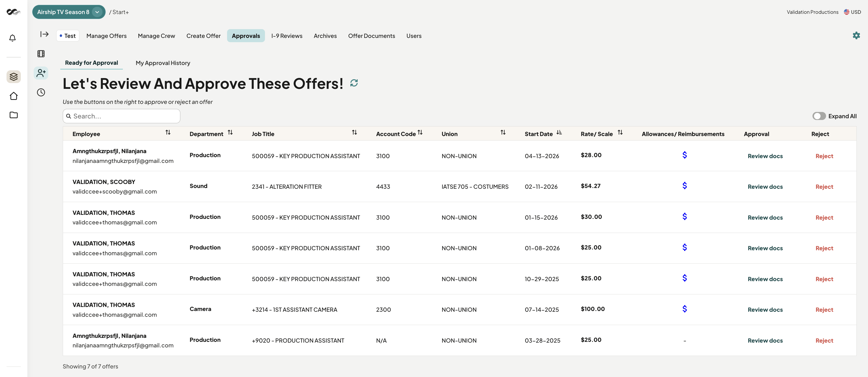868x377 pixels.
Task: Open the Offer Documents tab
Action: (x=371, y=36)
